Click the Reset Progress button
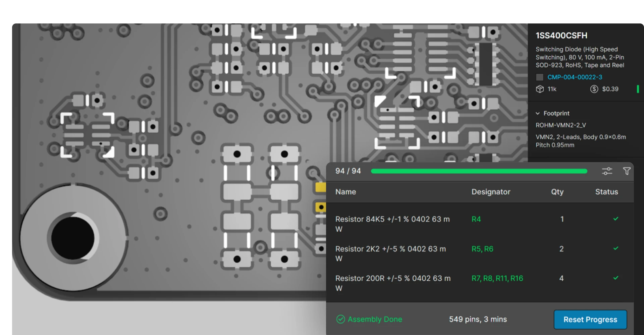644x335 pixels. [590, 320]
